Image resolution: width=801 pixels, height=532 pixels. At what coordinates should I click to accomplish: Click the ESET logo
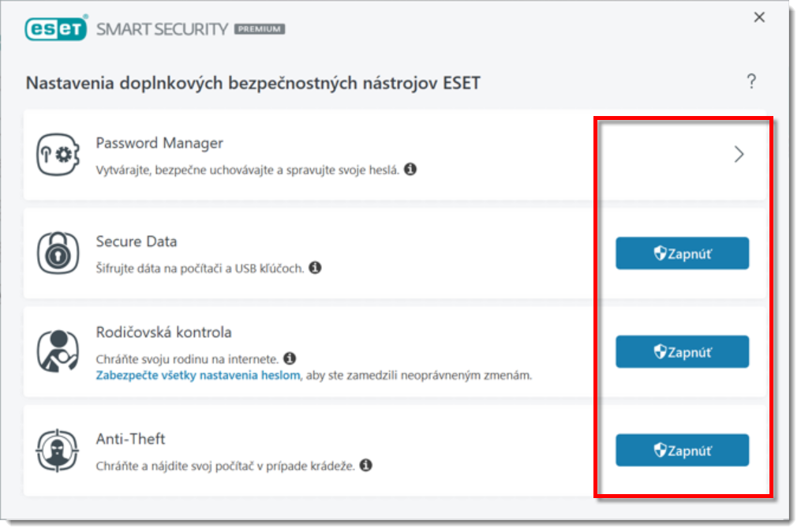click(x=55, y=28)
